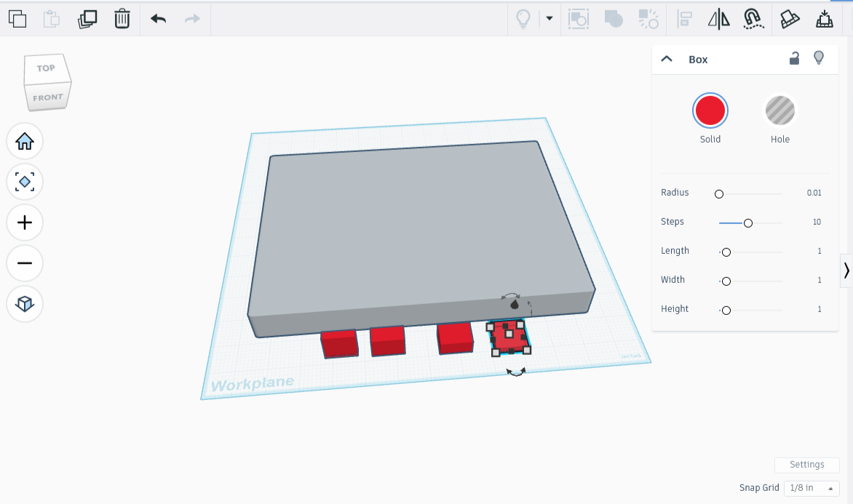Hide selected shape with panel lightbulb

click(x=819, y=58)
